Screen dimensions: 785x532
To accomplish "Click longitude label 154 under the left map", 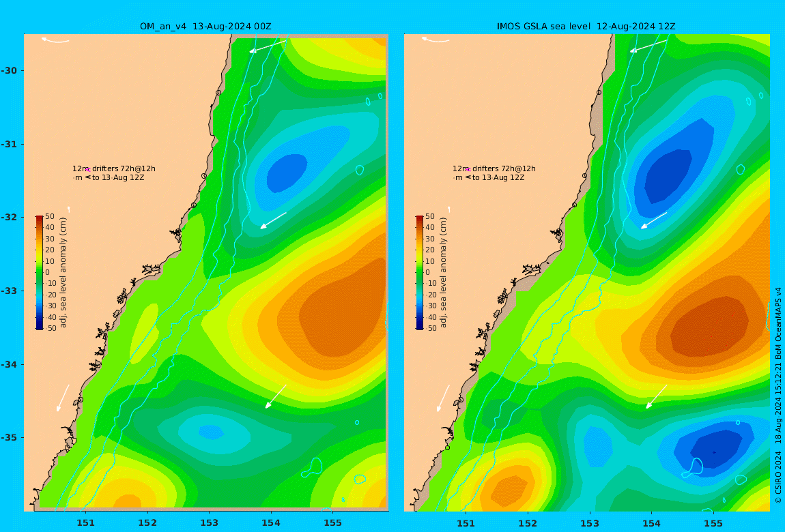I will click(x=271, y=523).
